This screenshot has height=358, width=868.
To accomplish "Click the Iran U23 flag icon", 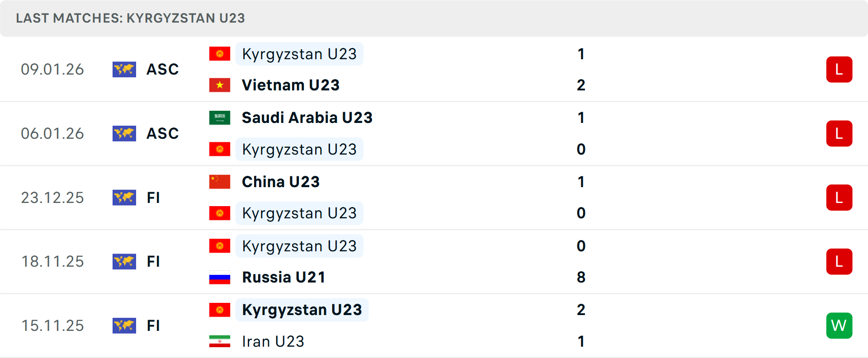I will 220,341.
